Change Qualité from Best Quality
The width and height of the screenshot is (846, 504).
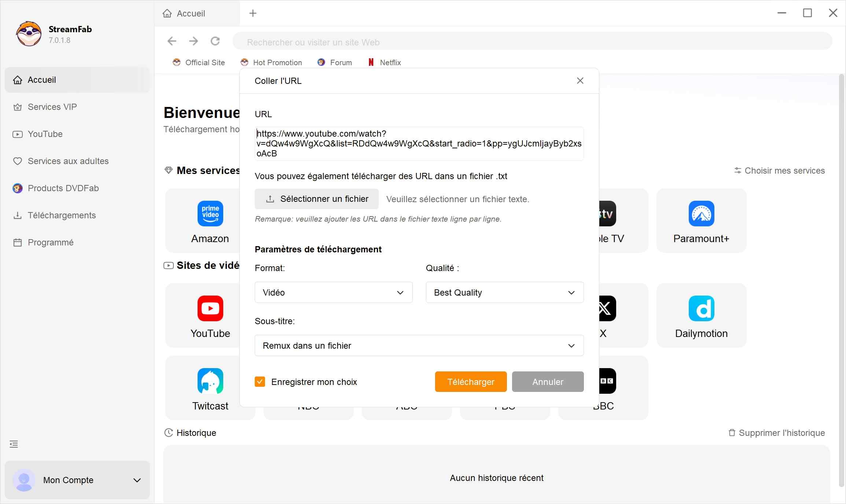click(504, 292)
